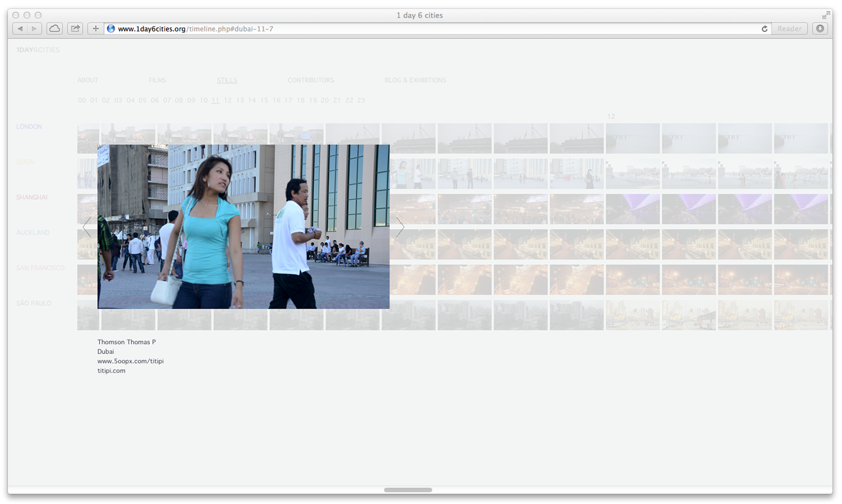The width and height of the screenshot is (842, 504).
Task: Jump to hour 05 in the timeline
Action: [143, 100]
